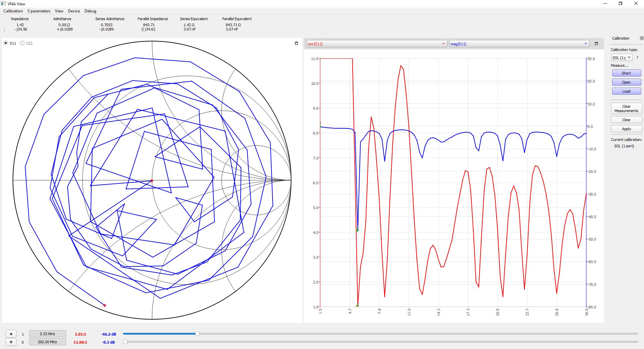Restore down the VNA View window

620,4
